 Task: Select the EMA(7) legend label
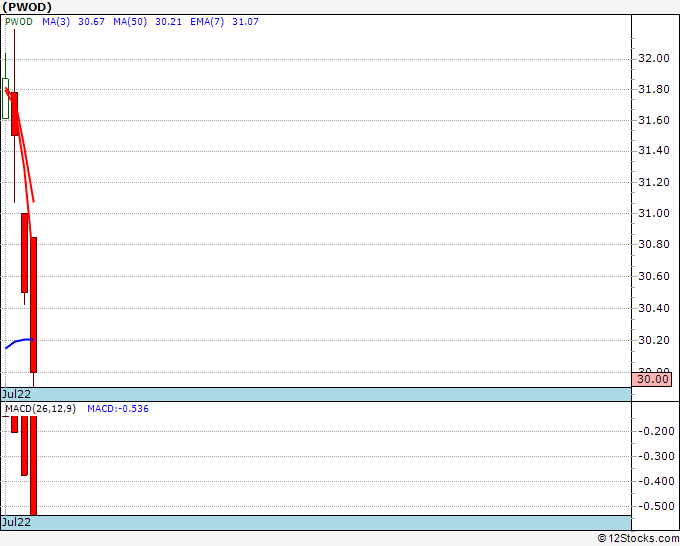[207, 22]
